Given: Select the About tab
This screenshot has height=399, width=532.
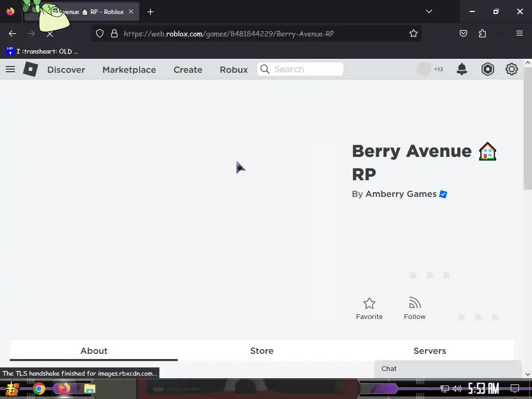Looking at the screenshot, I should pos(94,351).
